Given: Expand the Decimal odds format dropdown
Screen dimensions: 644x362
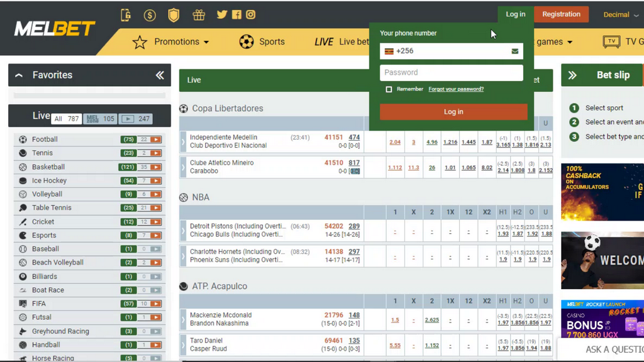Looking at the screenshot, I should [x=621, y=14].
